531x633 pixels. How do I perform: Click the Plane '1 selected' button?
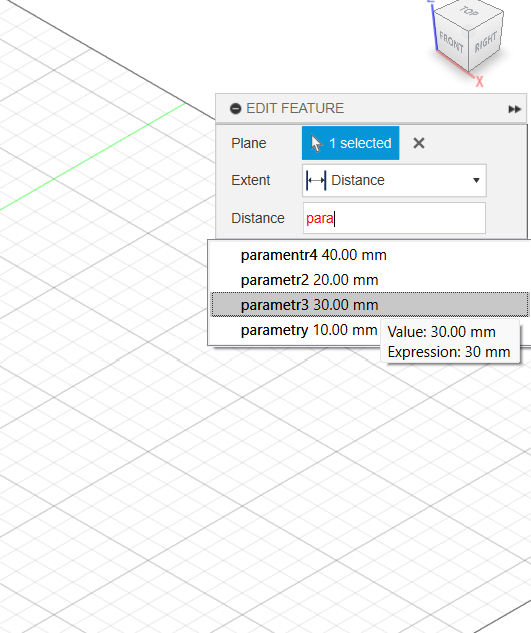pos(351,143)
